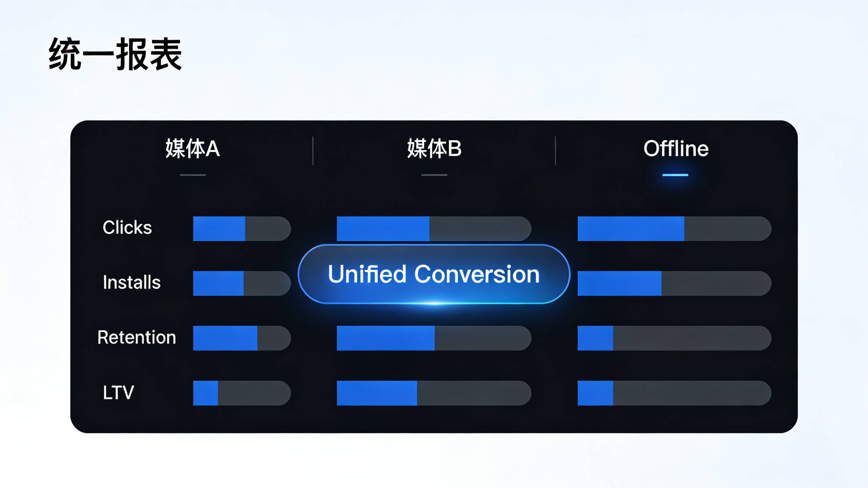Click the 统一报表 page title

(x=115, y=54)
